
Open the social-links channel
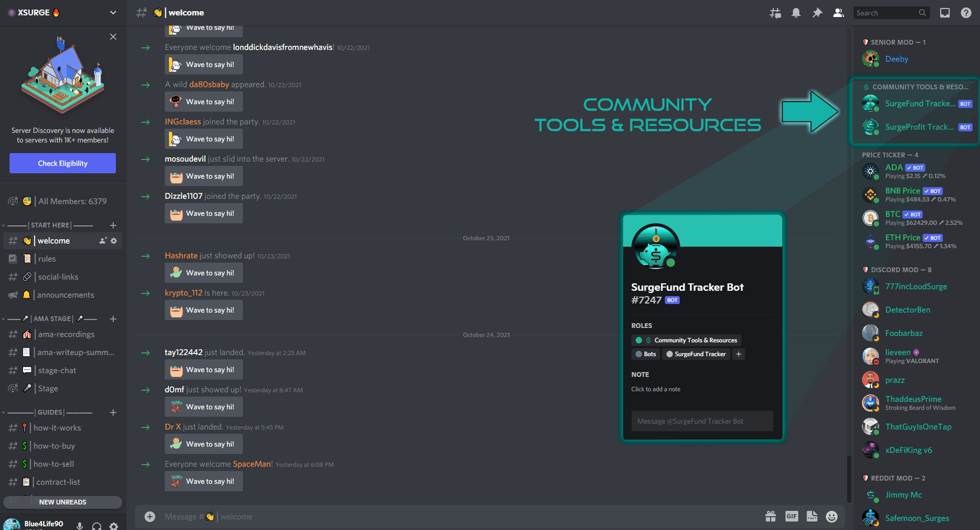click(x=63, y=277)
